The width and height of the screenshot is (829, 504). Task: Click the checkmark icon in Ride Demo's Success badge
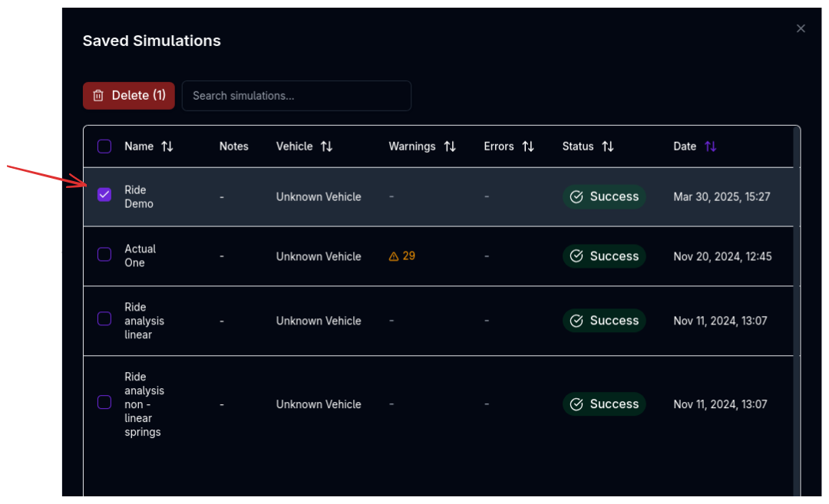576,196
